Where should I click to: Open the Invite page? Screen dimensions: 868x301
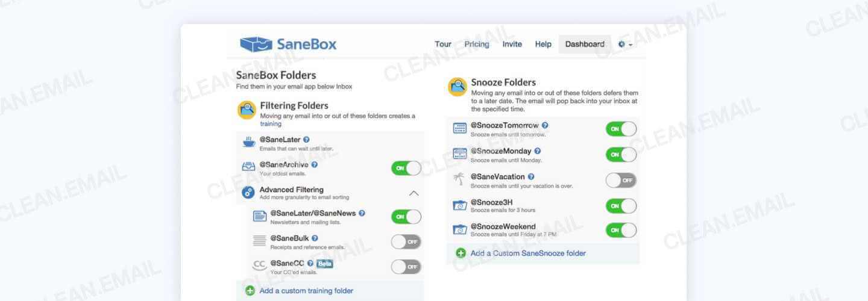point(512,44)
